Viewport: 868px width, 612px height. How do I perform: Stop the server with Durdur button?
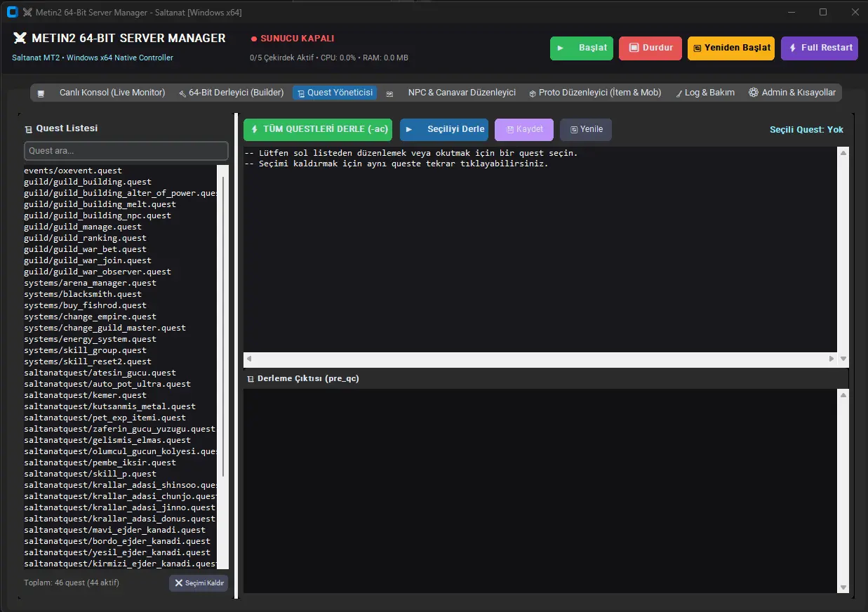coord(650,48)
